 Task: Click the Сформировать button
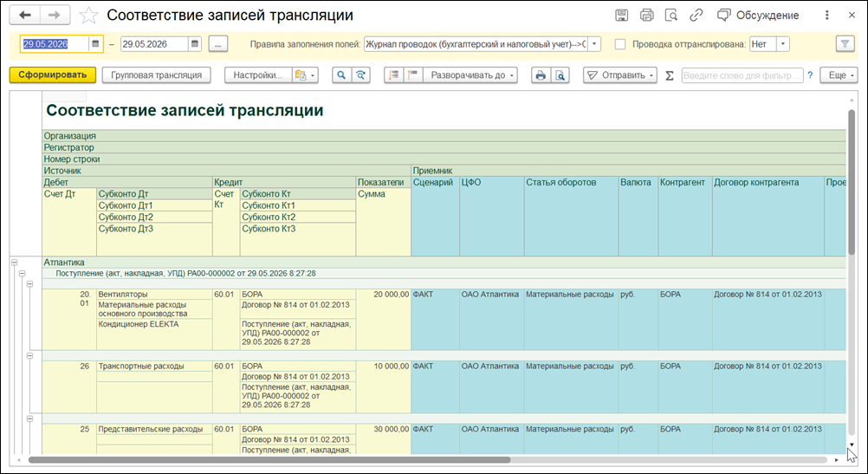click(53, 75)
